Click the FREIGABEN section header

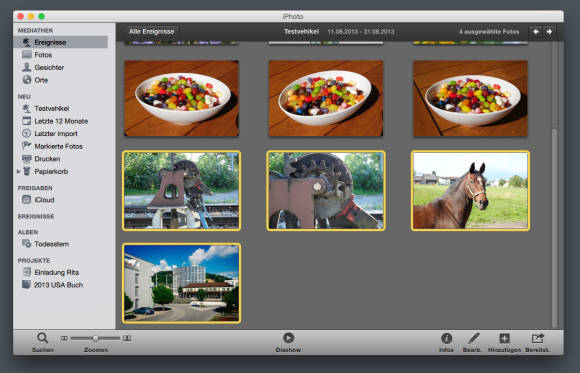pos(35,188)
